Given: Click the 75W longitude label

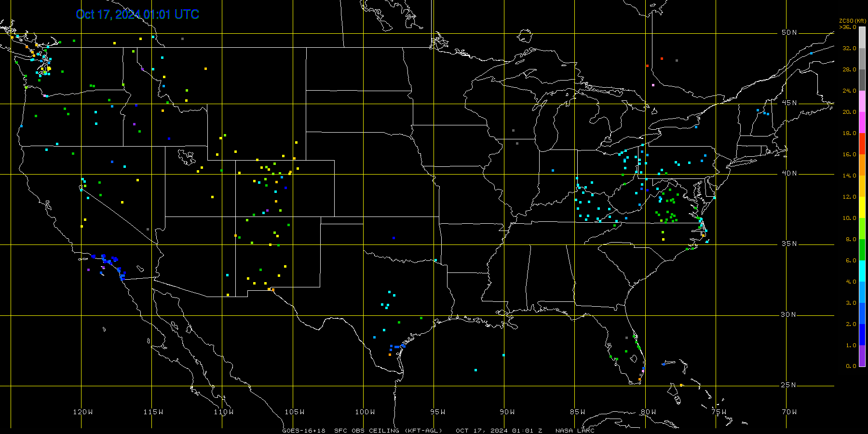Looking at the screenshot, I should tap(719, 412).
